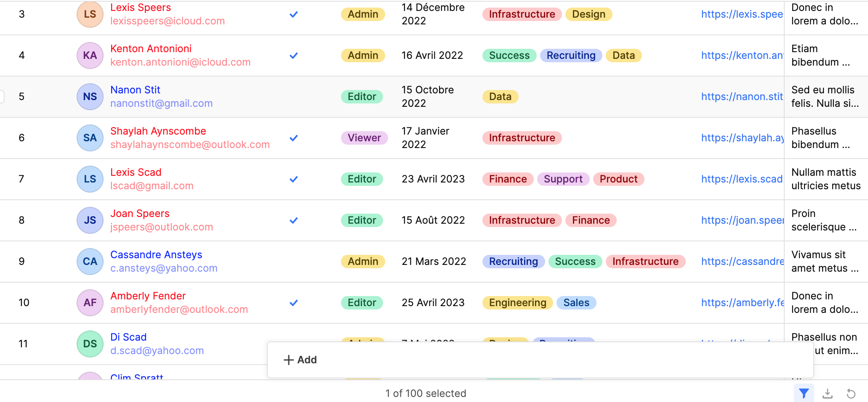Click the download icon in footer
868x402 pixels.
tap(827, 394)
